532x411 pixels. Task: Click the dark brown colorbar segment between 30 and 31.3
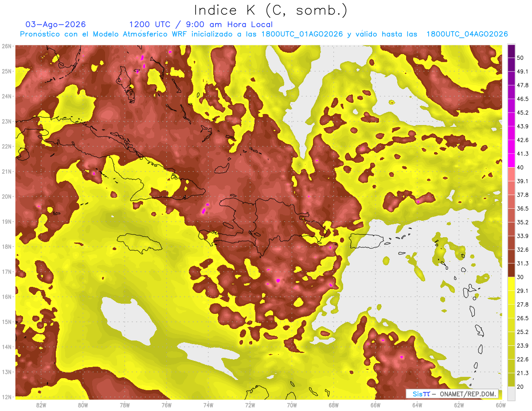tap(511, 270)
